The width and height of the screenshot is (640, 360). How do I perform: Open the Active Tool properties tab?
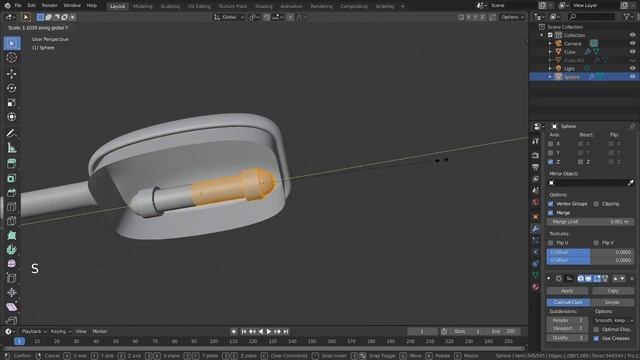point(536,141)
